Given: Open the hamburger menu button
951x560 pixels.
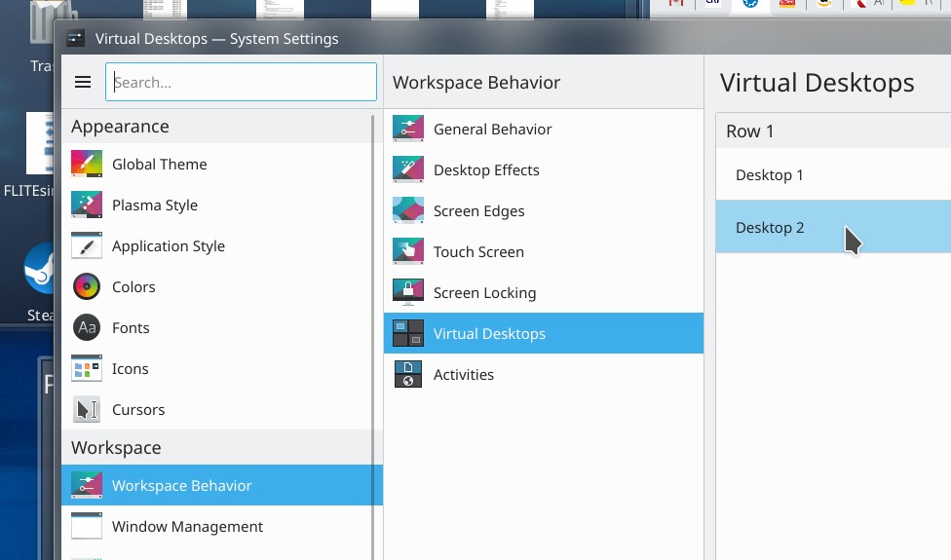Looking at the screenshot, I should (83, 83).
